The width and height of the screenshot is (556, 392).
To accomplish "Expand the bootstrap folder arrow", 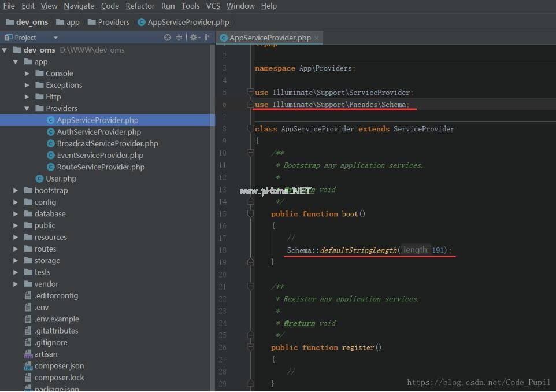I will [16, 190].
